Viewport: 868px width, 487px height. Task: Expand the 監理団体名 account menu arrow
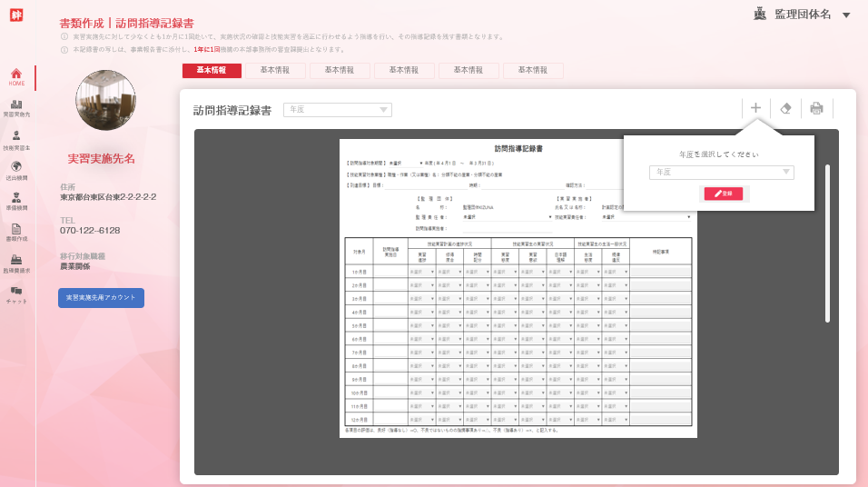[846, 15]
